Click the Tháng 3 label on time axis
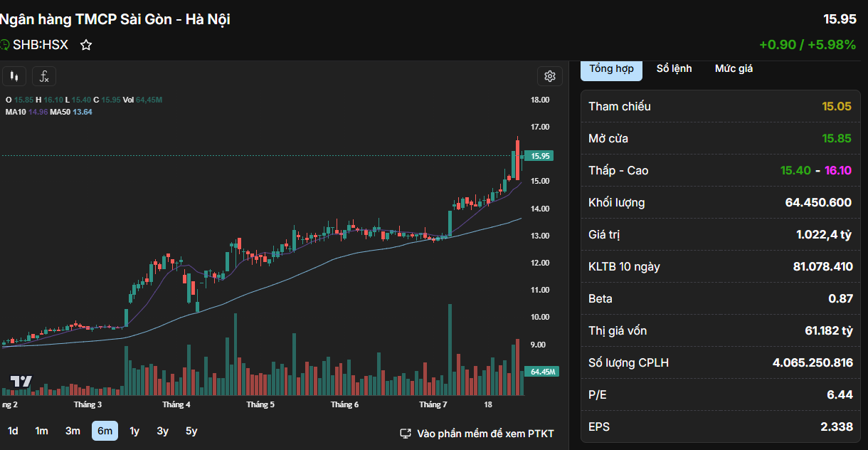 click(x=88, y=404)
